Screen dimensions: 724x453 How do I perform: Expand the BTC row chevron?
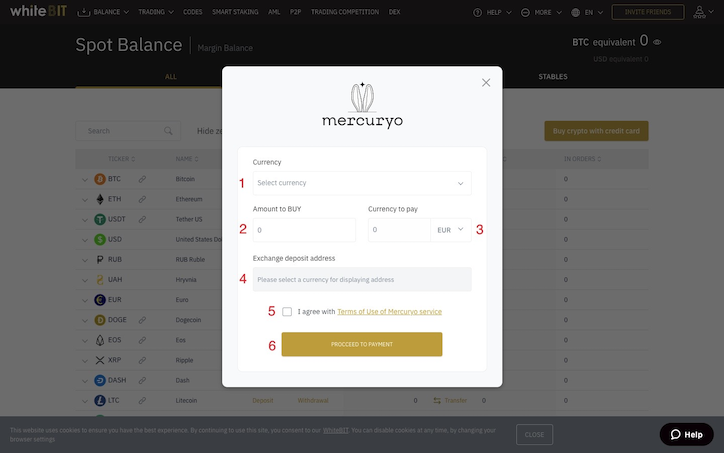pyautogui.click(x=84, y=180)
